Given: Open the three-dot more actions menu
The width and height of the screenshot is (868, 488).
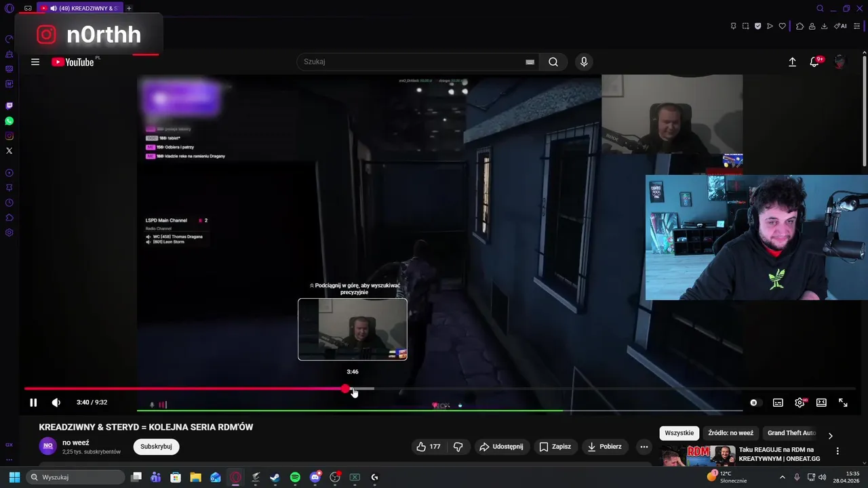Looking at the screenshot, I should coord(644,447).
